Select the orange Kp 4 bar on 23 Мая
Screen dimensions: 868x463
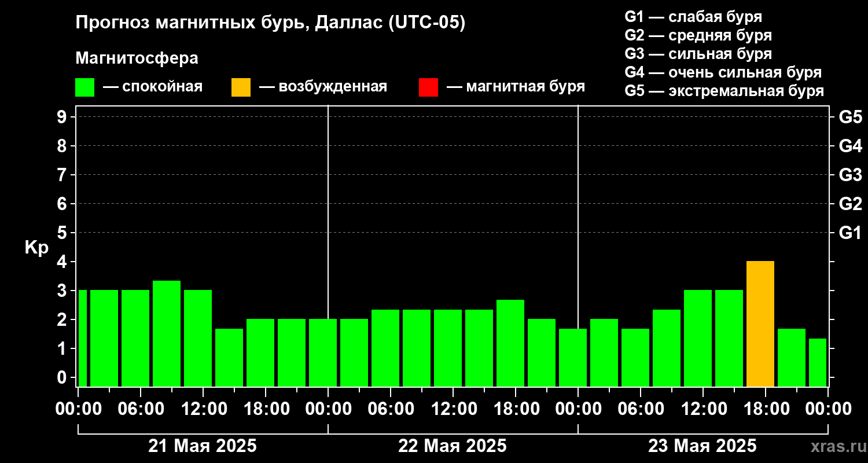point(760,324)
